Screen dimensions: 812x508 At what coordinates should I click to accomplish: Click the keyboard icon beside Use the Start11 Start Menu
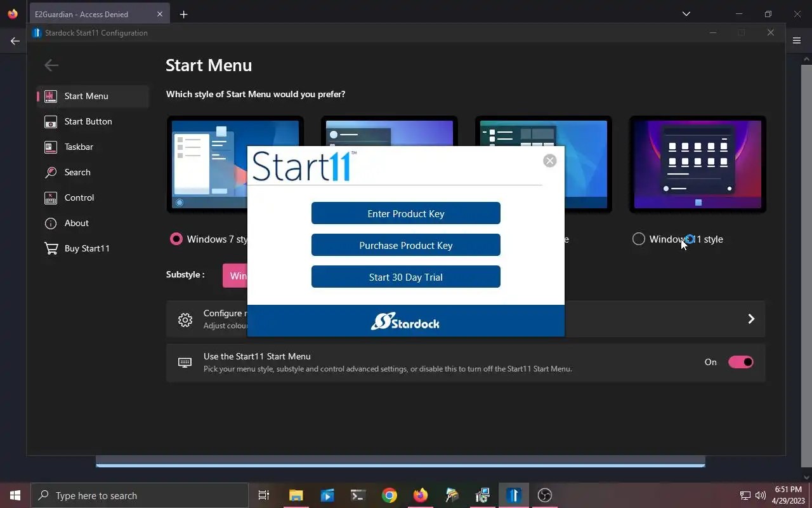point(185,363)
